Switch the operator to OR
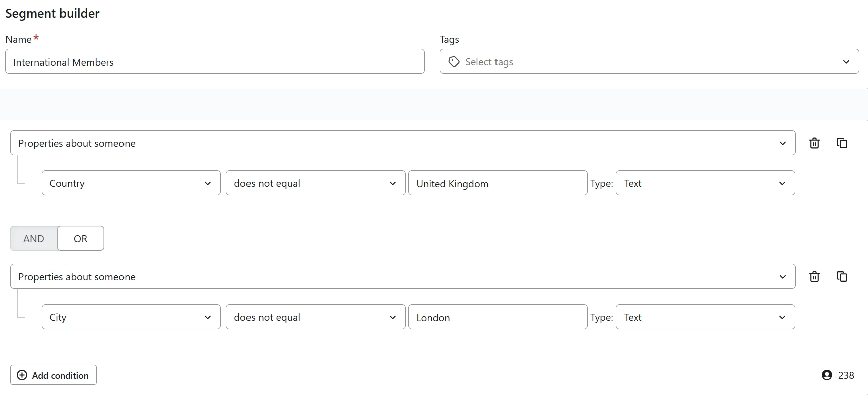This screenshot has height=395, width=868. tap(80, 239)
